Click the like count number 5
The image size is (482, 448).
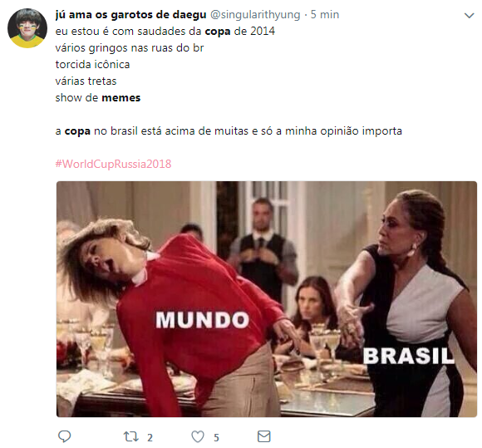(216, 437)
